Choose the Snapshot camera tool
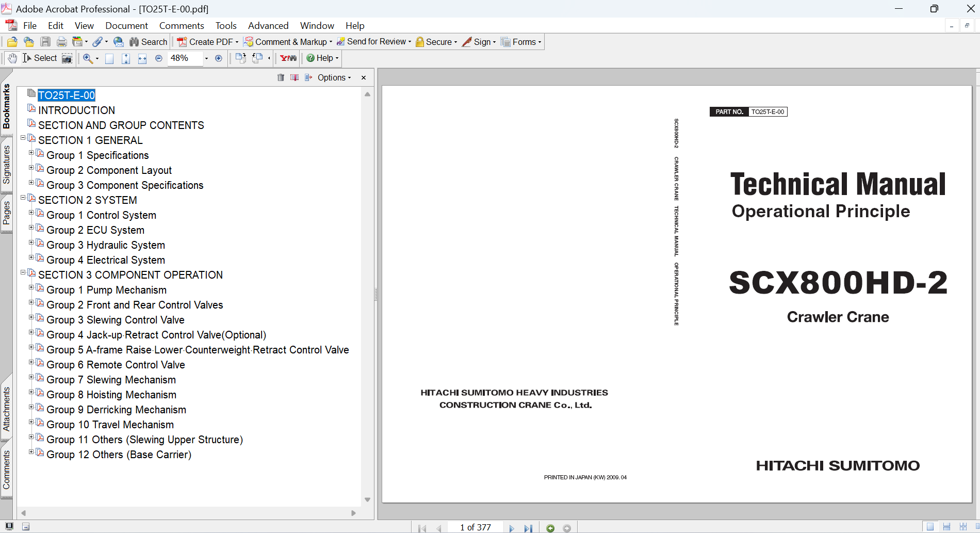Viewport: 980px width, 533px height. click(x=67, y=58)
